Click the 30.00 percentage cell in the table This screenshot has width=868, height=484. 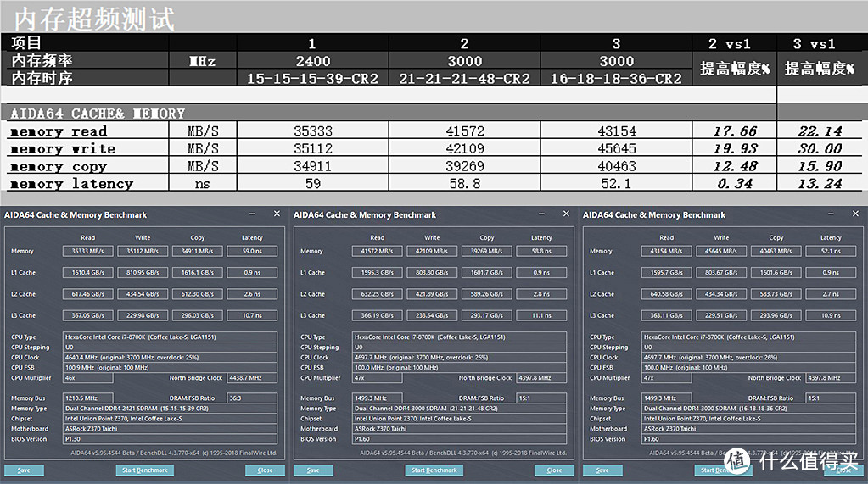click(x=820, y=148)
